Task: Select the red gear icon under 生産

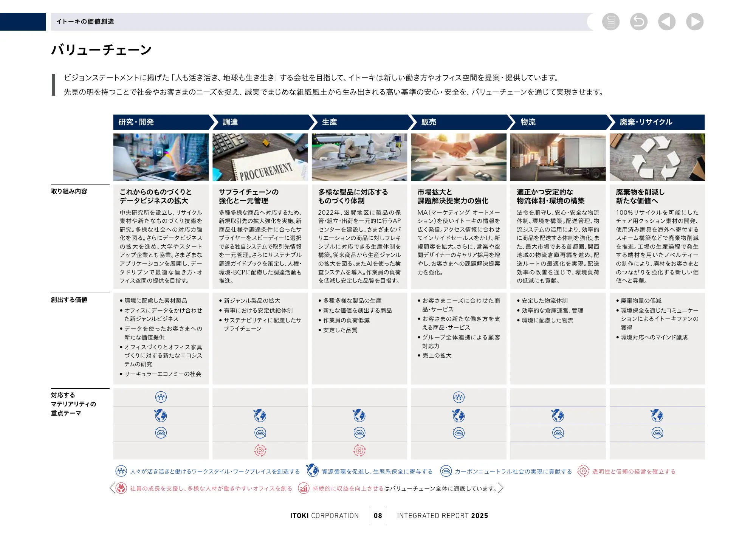Action: click(x=359, y=450)
